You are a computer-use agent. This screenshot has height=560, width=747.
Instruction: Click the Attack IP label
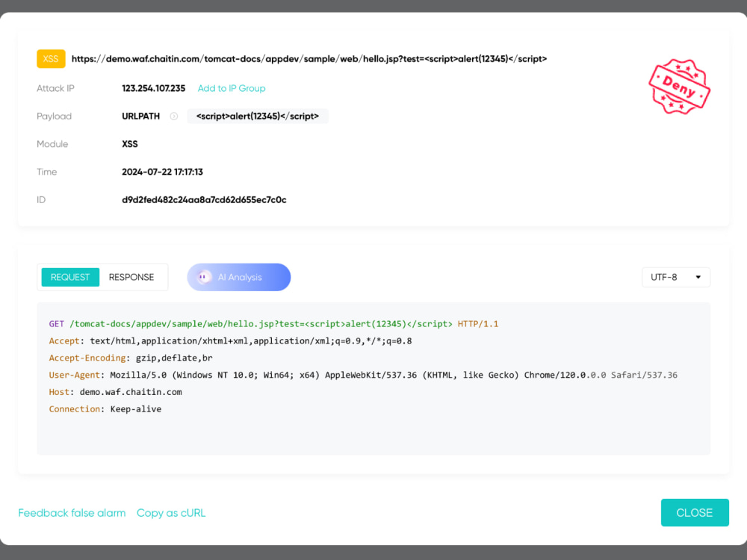[55, 88]
